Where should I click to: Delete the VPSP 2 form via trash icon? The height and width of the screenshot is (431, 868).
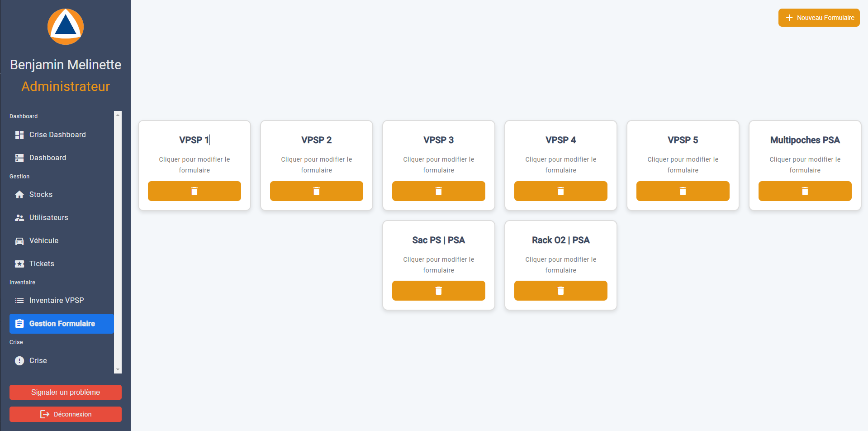pos(316,191)
